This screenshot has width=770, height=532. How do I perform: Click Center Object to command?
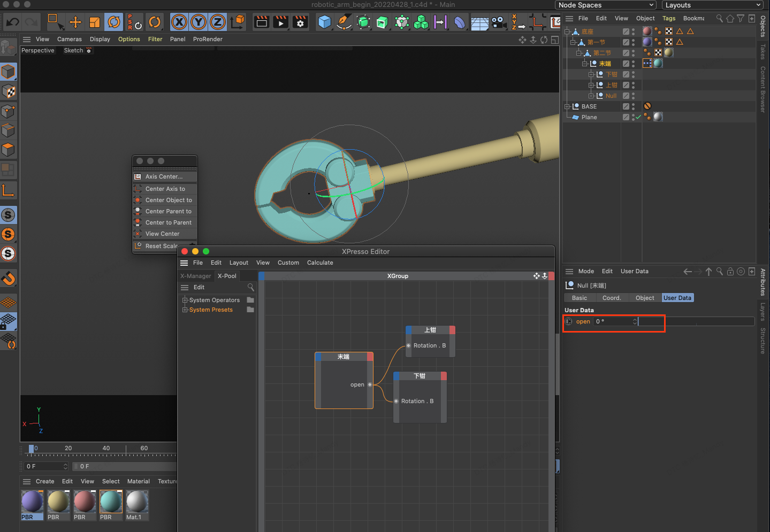pyautogui.click(x=165, y=200)
